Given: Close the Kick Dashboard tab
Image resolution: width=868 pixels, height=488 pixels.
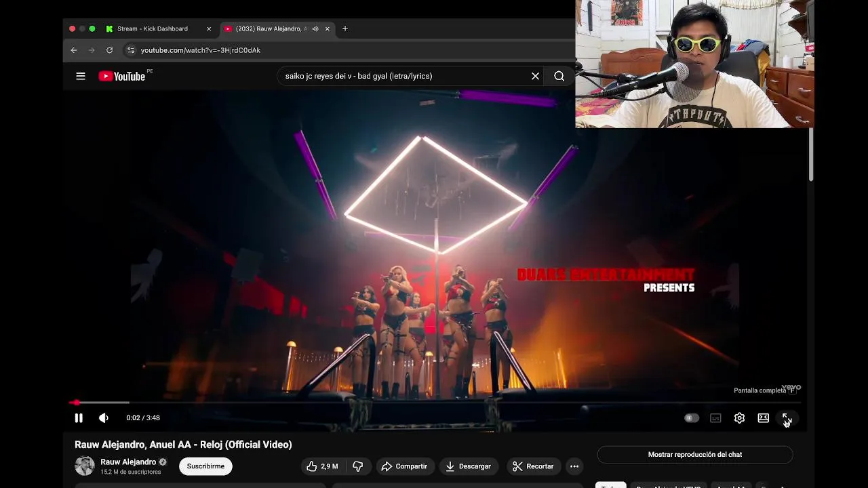Looking at the screenshot, I should click(x=209, y=28).
